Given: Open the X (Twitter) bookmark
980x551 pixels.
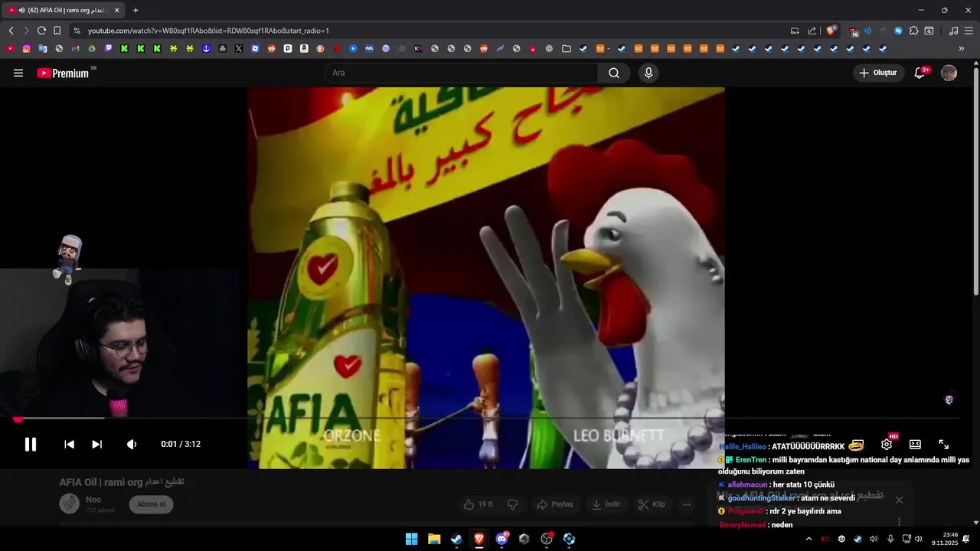Looking at the screenshot, I should coord(239,48).
